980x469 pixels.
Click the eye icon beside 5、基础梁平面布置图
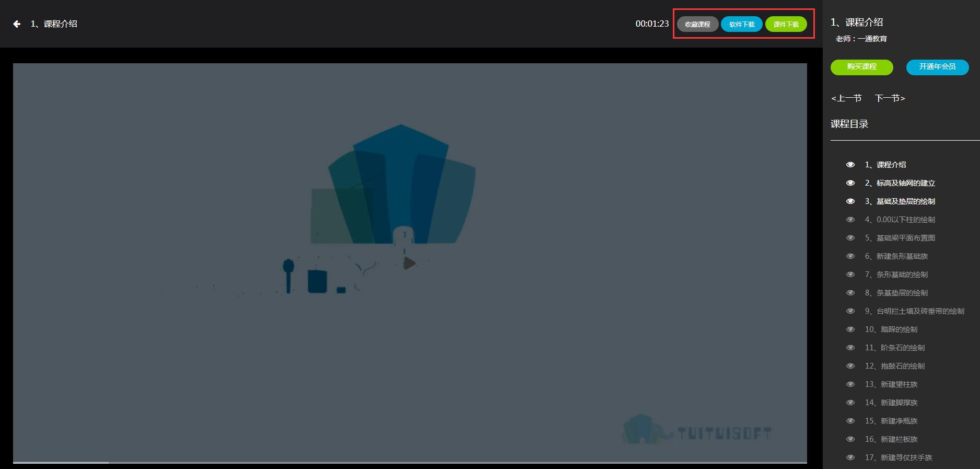[x=850, y=238]
